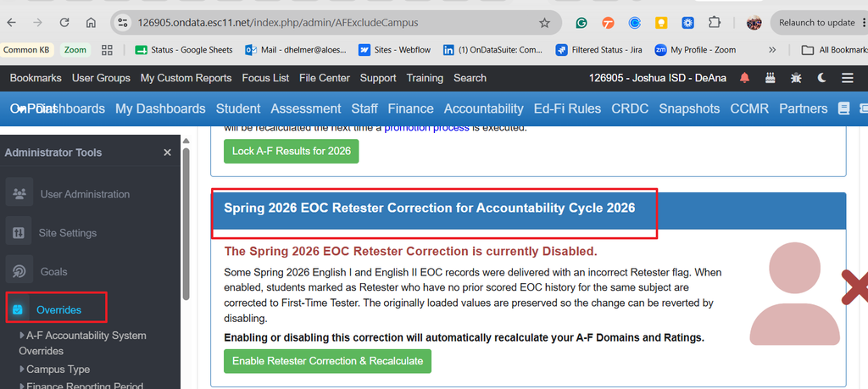The height and width of the screenshot is (389, 868).
Task: Close the Administrator Tools panel
Action: coord(167,153)
